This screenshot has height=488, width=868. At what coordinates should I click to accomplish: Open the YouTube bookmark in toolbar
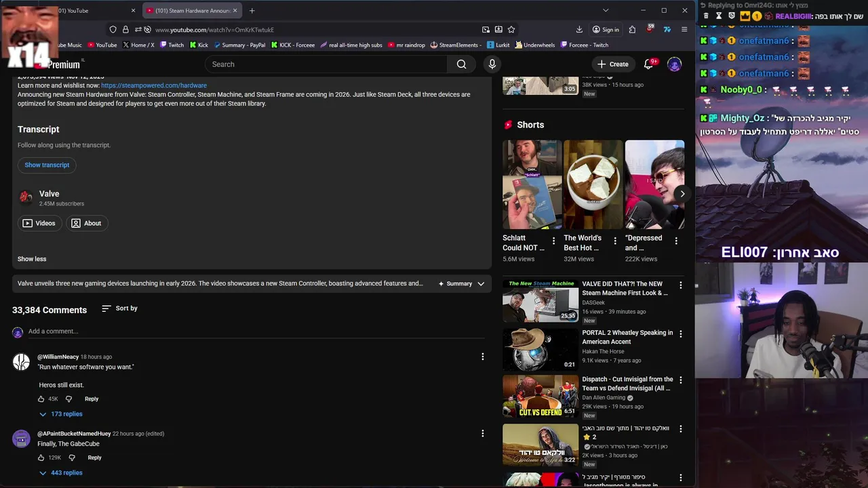102,45
